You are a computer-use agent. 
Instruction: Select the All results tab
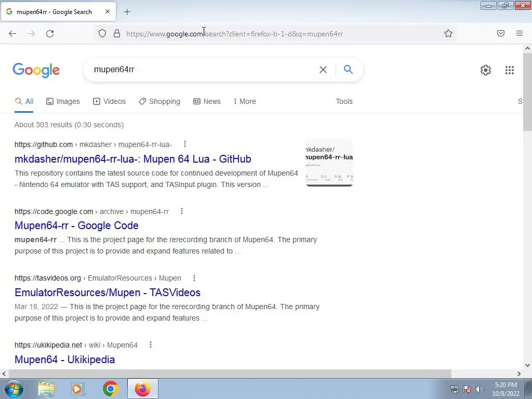pyautogui.click(x=24, y=101)
